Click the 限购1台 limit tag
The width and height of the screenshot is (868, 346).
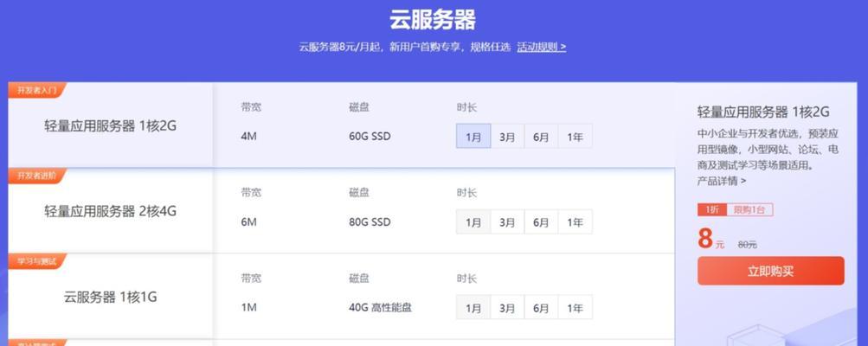(x=749, y=210)
